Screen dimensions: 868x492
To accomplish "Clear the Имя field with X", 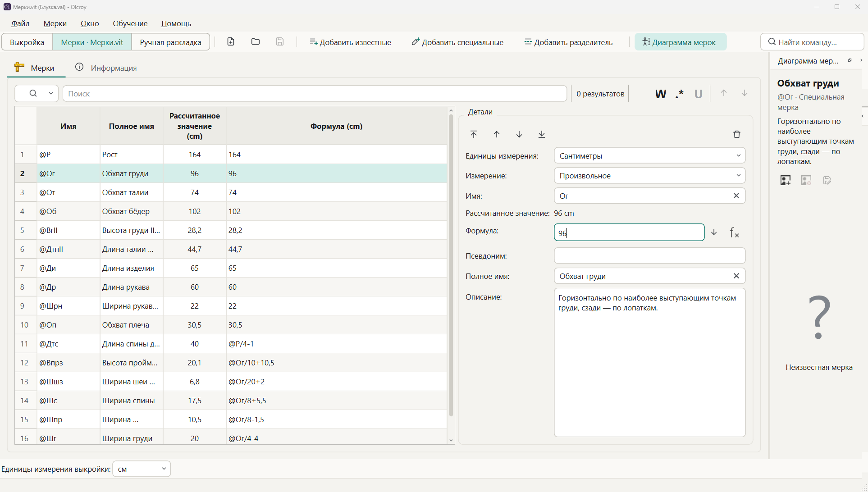I will point(736,196).
